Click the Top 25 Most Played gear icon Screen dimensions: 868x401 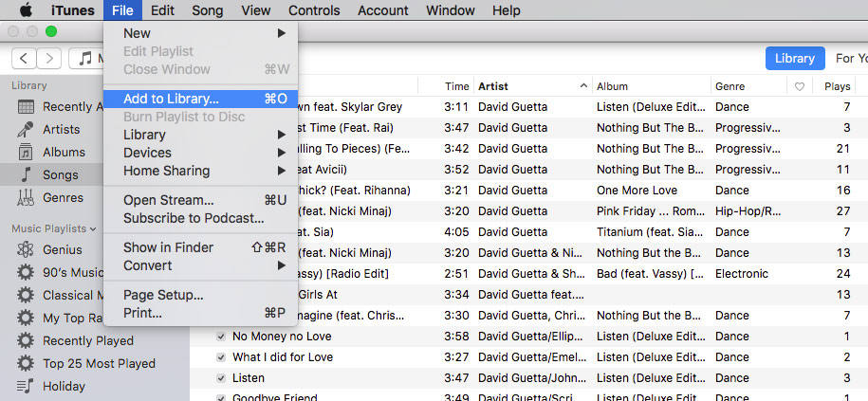(26, 363)
